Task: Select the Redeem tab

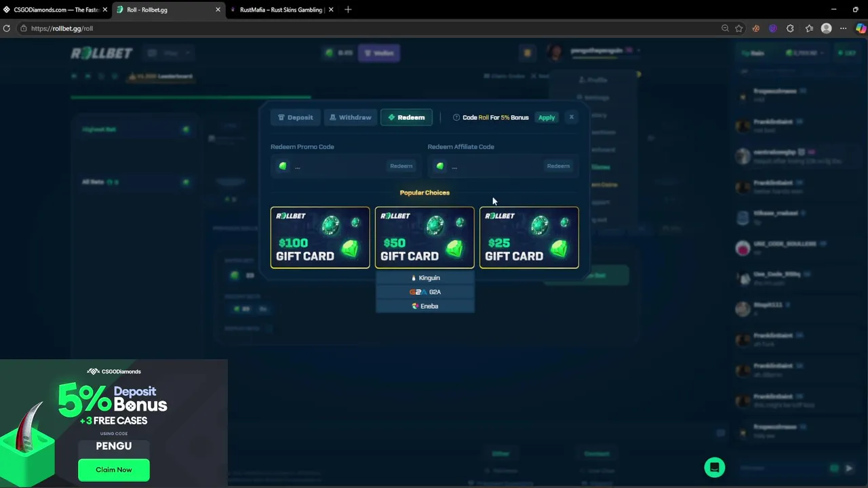Action: (x=406, y=117)
